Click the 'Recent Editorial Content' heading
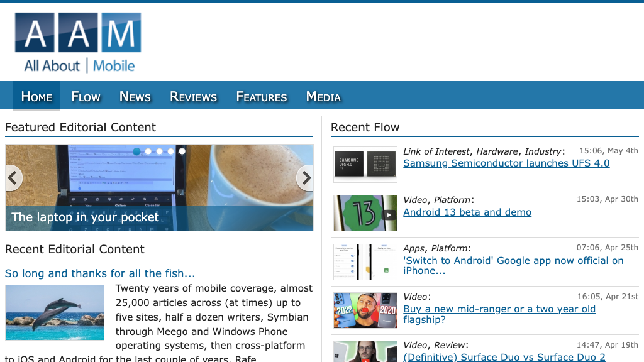Screen dimensions: 644x362 [x=75, y=249]
